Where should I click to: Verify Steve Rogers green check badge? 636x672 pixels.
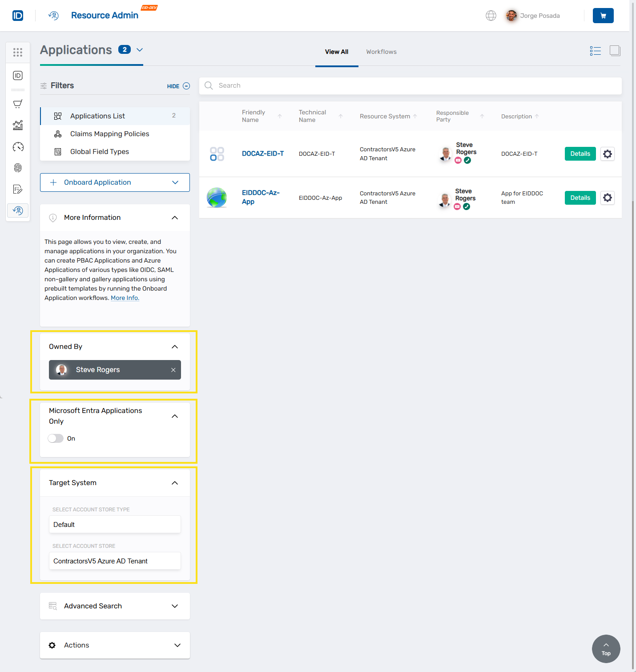(467, 160)
